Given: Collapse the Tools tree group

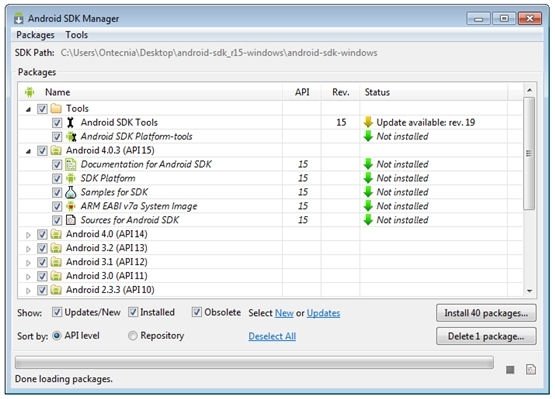Looking at the screenshot, I should pos(28,109).
